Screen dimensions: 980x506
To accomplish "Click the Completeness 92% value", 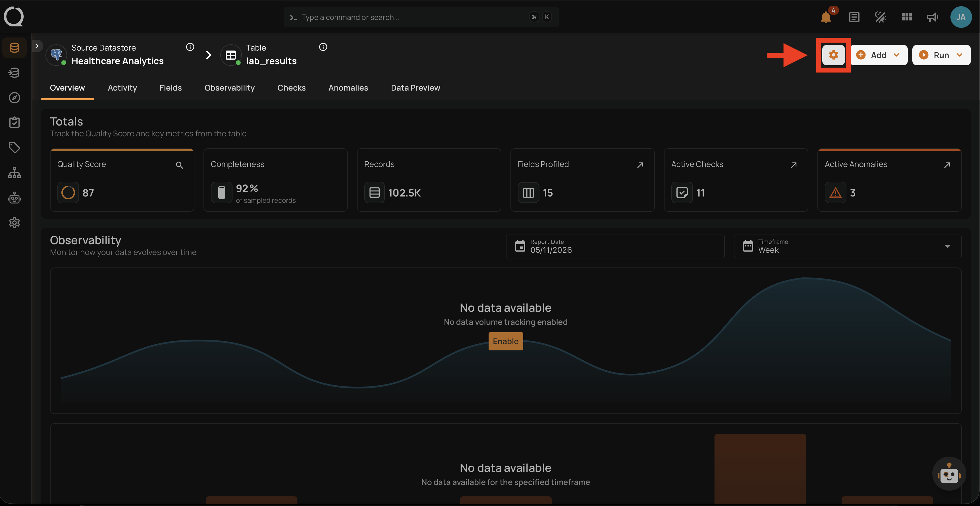I will coord(247,188).
